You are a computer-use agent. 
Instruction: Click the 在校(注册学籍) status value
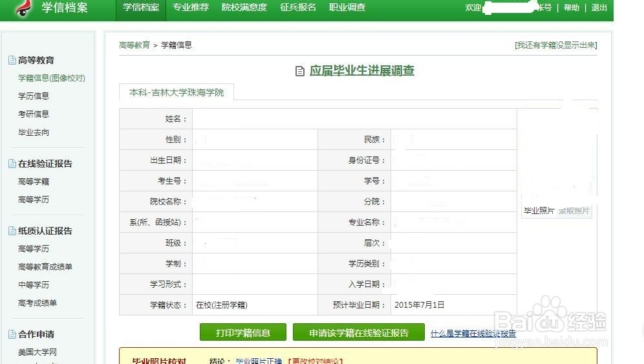point(222,305)
